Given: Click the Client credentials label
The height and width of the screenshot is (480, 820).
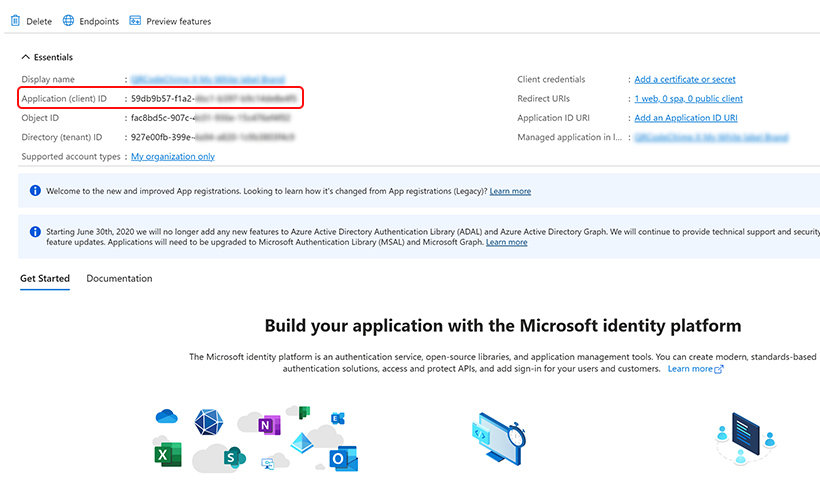Looking at the screenshot, I should [551, 79].
